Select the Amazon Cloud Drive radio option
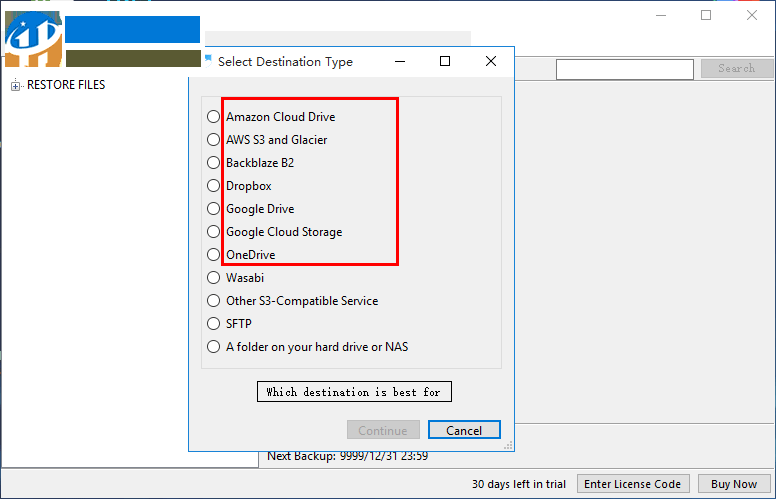This screenshot has height=499, width=776. click(x=213, y=117)
